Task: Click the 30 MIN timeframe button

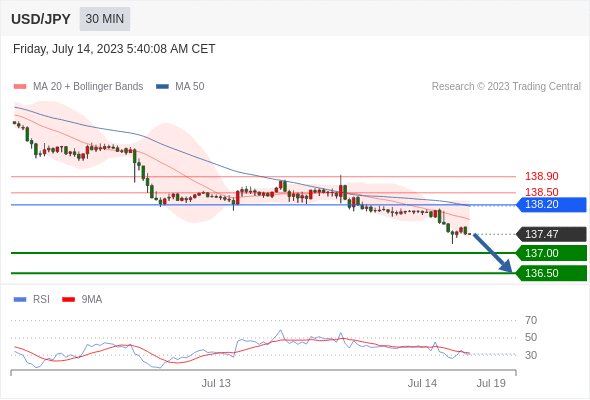Action: pyautogui.click(x=105, y=19)
